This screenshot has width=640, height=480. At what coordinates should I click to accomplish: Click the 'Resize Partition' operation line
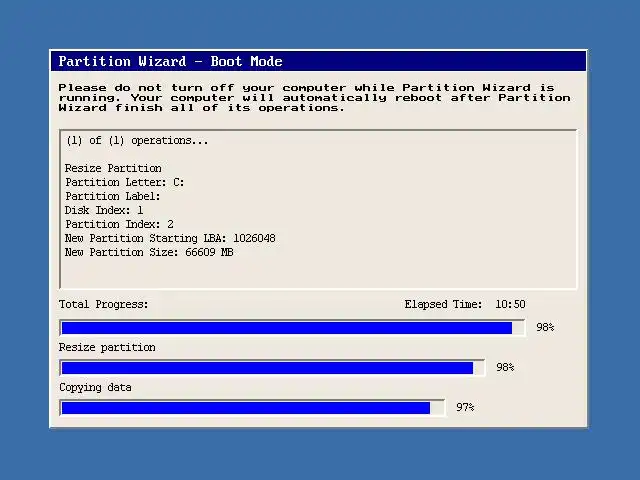pos(113,168)
